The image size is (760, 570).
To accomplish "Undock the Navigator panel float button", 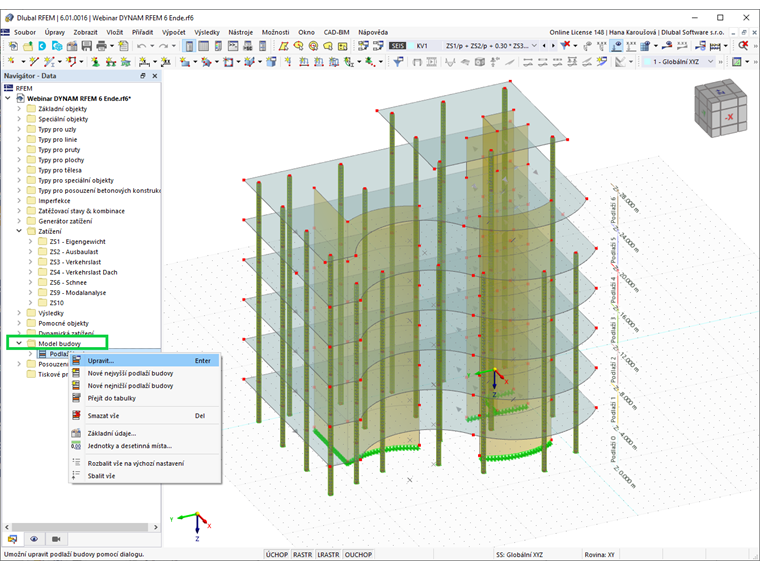I will pos(143,76).
